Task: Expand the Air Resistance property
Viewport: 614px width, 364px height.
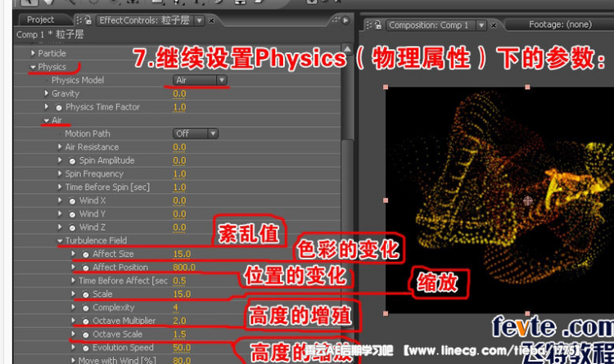Action: click(x=60, y=146)
